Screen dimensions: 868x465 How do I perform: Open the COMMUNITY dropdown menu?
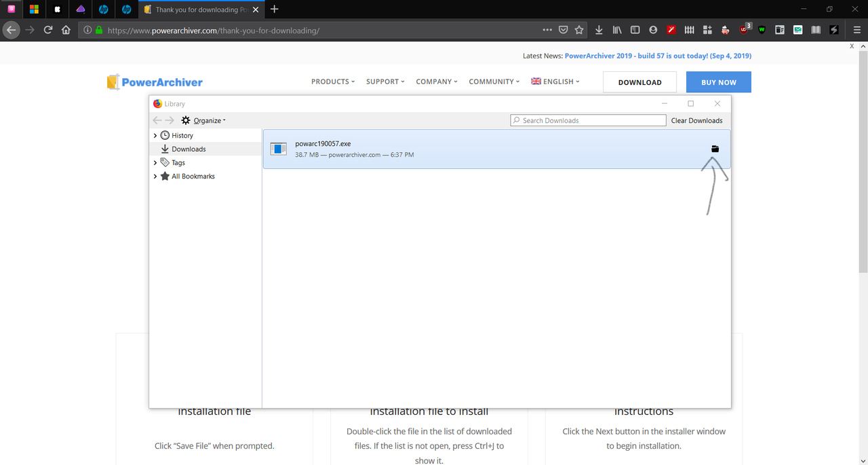(494, 81)
